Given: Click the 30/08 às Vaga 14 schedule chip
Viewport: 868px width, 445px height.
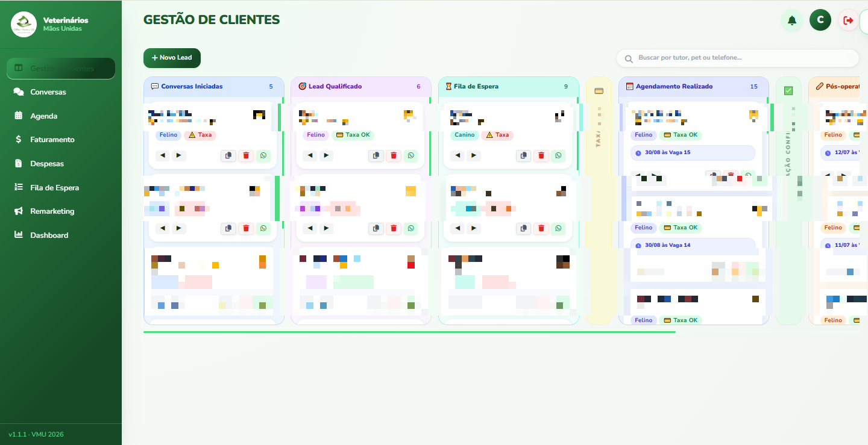Looking at the screenshot, I should click(693, 245).
